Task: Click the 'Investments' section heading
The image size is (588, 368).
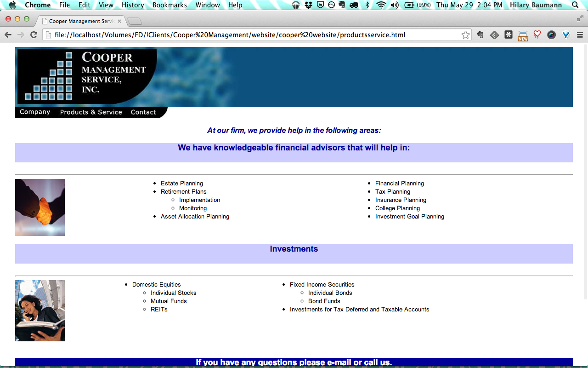Action: coord(294,249)
